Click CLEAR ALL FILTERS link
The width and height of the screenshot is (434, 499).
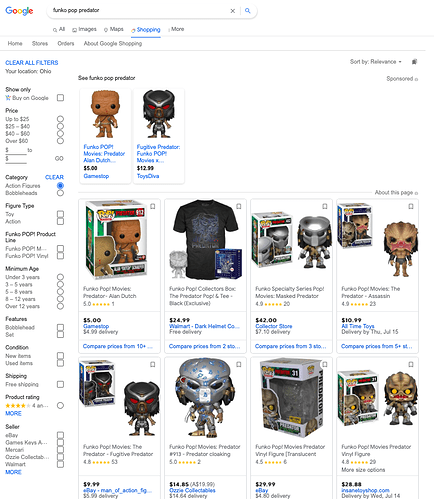point(32,63)
